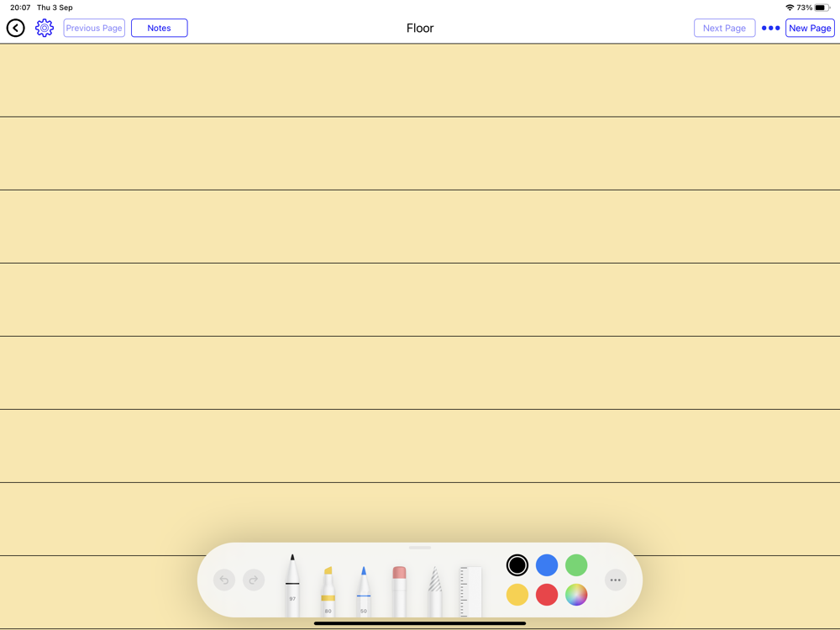The width and height of the screenshot is (840, 630).
Task: Choose the yellow color swatch
Action: [517, 595]
